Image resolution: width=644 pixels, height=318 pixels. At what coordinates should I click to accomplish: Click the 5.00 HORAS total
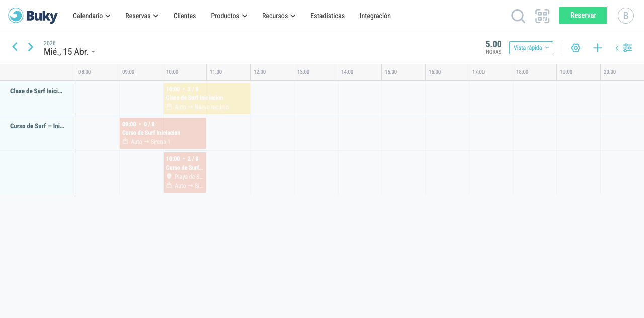[x=493, y=47]
